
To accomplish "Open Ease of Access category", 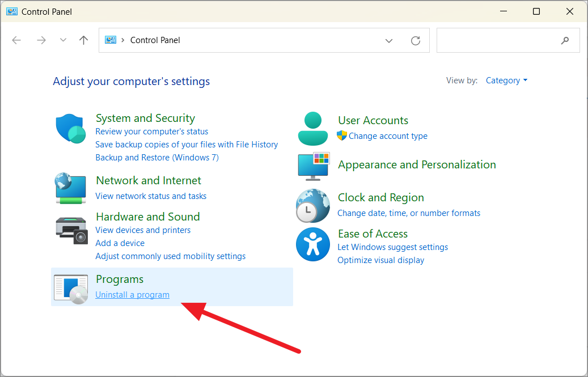I will coord(373,234).
